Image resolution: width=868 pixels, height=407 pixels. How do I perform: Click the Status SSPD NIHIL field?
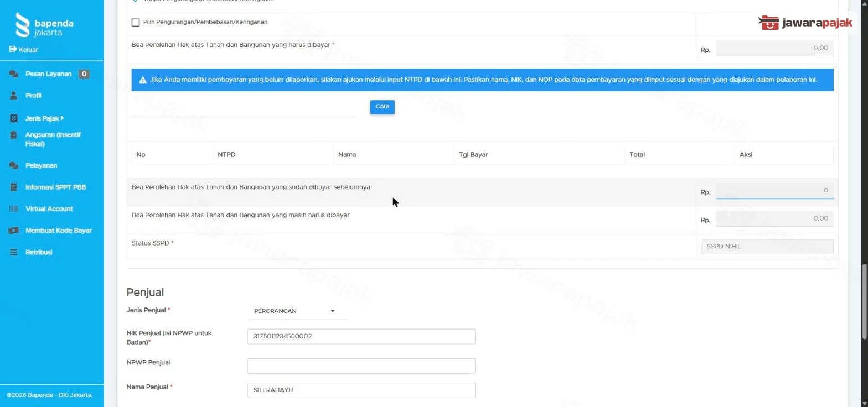point(767,247)
